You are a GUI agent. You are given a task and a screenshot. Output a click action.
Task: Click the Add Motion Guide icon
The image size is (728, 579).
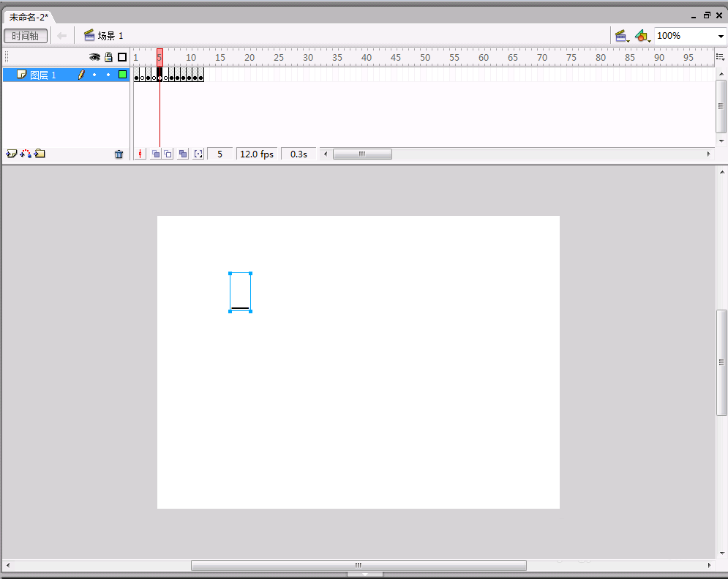[x=26, y=154]
